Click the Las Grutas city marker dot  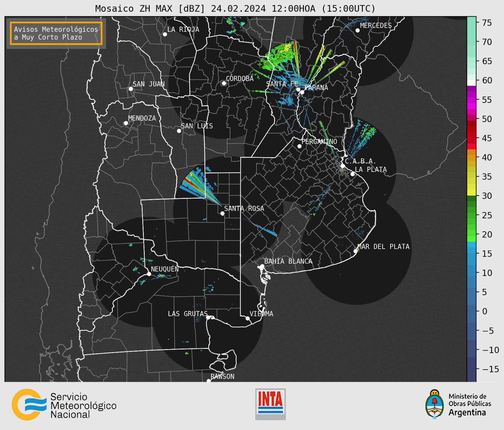tap(208, 318)
